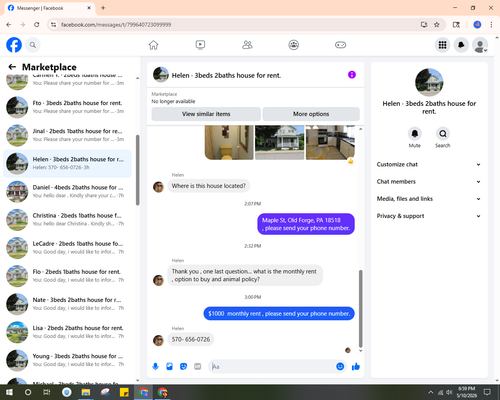Open the bathroom photo thumbnail
500x400 pixels.
point(229,142)
